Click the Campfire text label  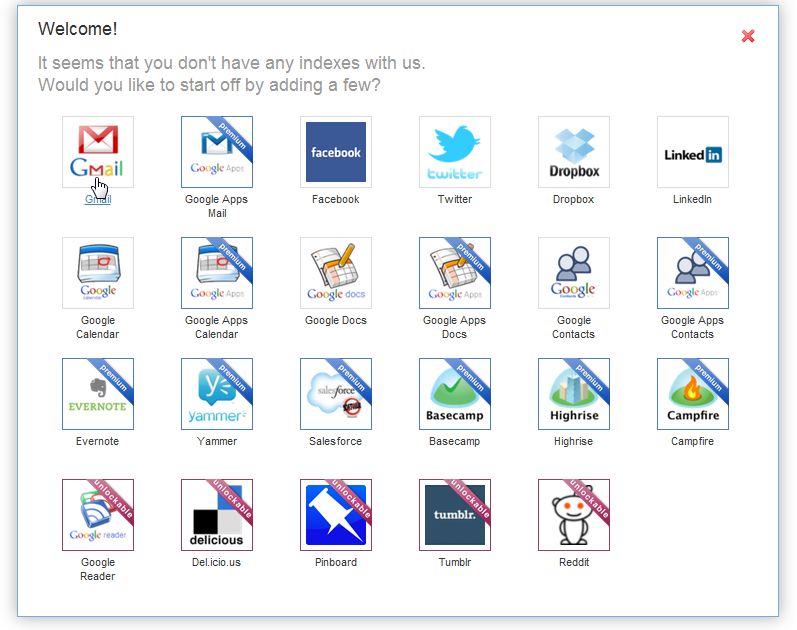[x=692, y=441]
